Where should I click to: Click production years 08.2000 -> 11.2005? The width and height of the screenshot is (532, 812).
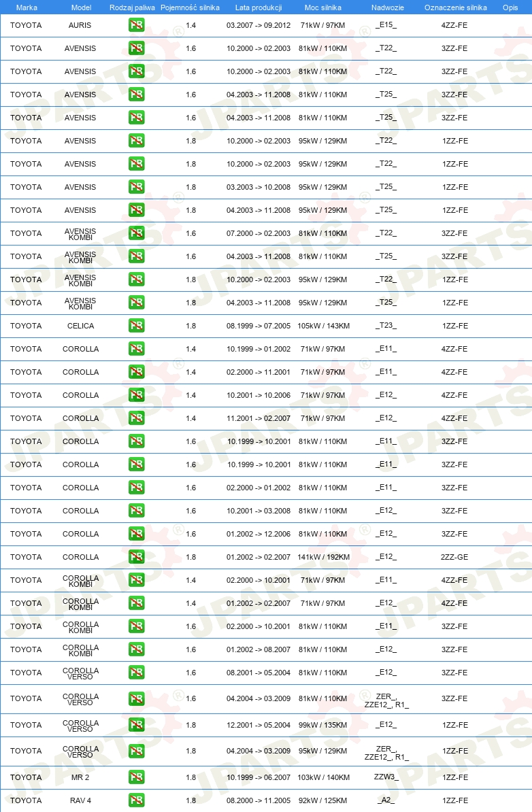click(259, 800)
